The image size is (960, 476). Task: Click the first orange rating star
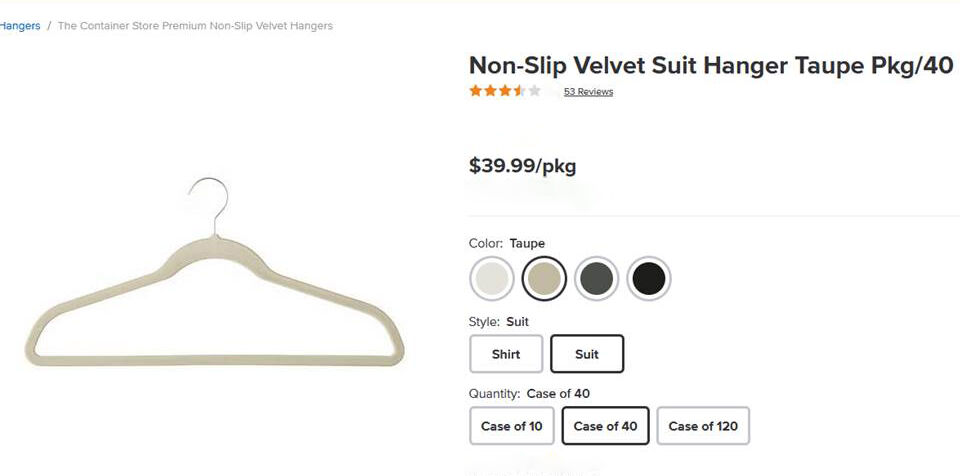click(476, 91)
